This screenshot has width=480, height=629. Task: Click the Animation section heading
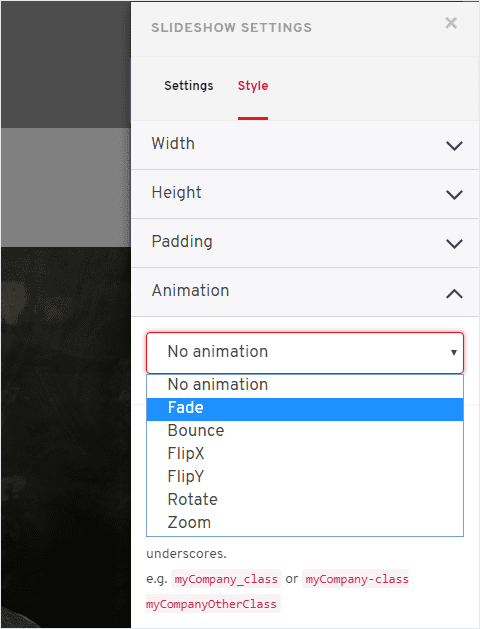point(190,290)
